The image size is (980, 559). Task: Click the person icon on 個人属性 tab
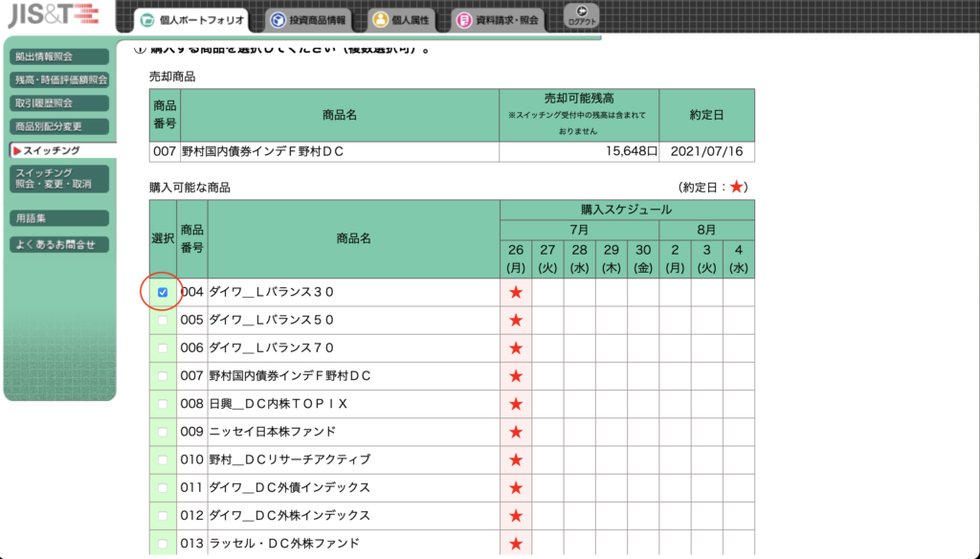pos(380,19)
